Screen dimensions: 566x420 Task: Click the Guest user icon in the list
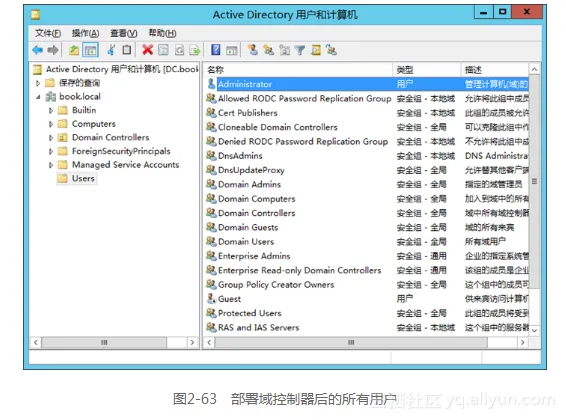pos(211,298)
